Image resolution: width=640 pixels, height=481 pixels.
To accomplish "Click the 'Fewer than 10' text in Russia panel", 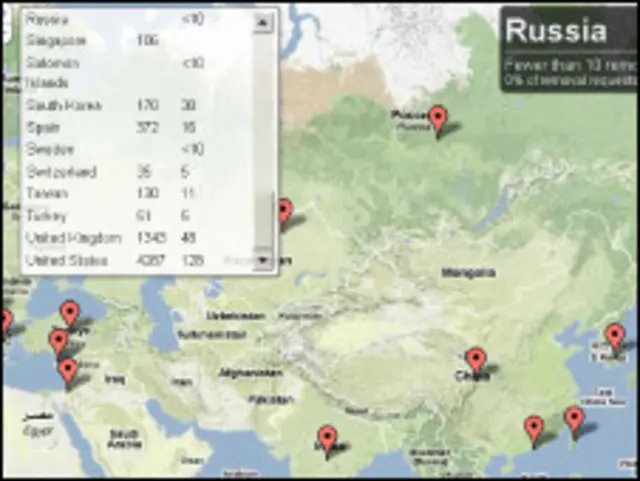I will (x=551, y=65).
